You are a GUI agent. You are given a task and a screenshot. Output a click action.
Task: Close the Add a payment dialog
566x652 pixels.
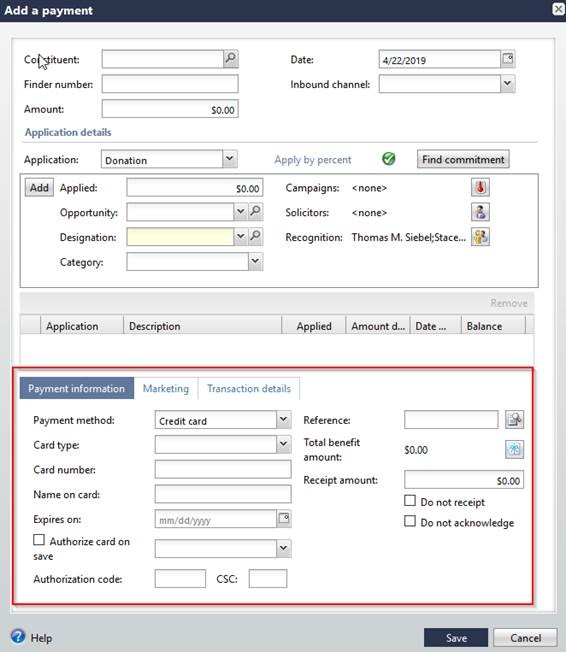pos(559,9)
